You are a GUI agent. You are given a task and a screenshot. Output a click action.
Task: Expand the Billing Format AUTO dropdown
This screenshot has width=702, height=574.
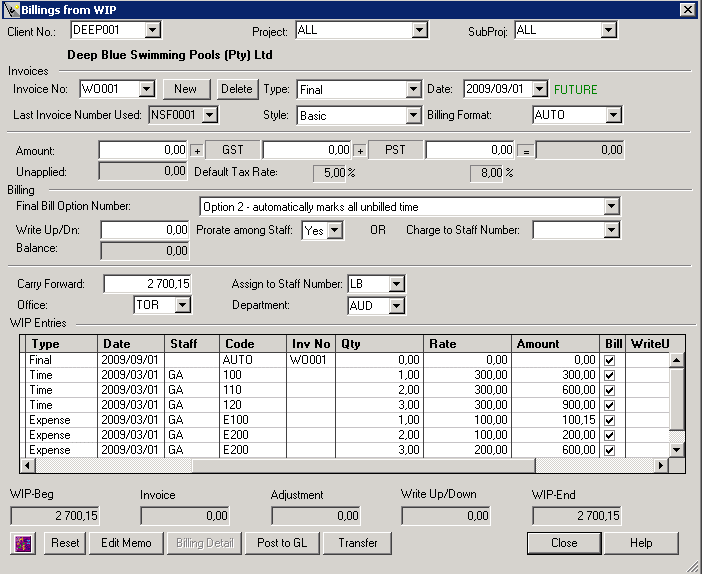tap(614, 115)
